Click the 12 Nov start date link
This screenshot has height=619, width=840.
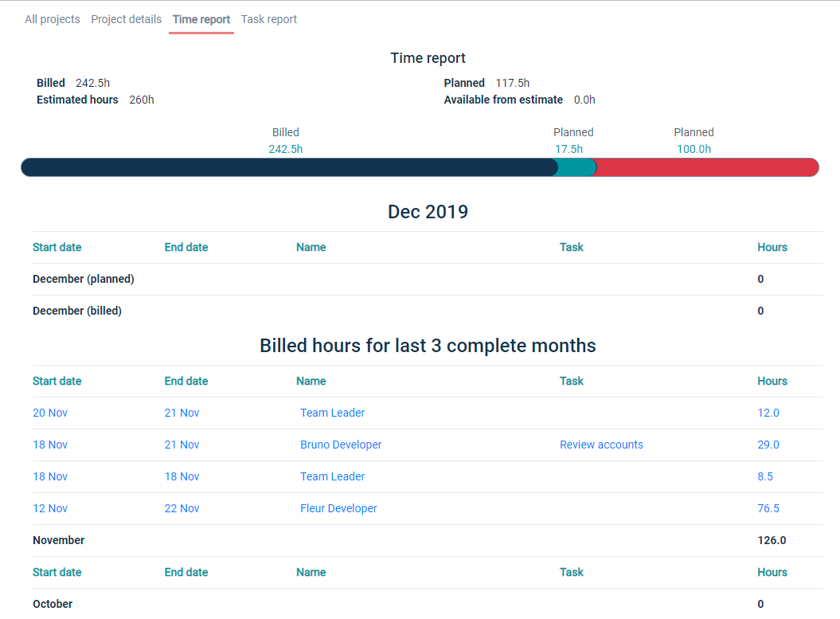click(50, 508)
